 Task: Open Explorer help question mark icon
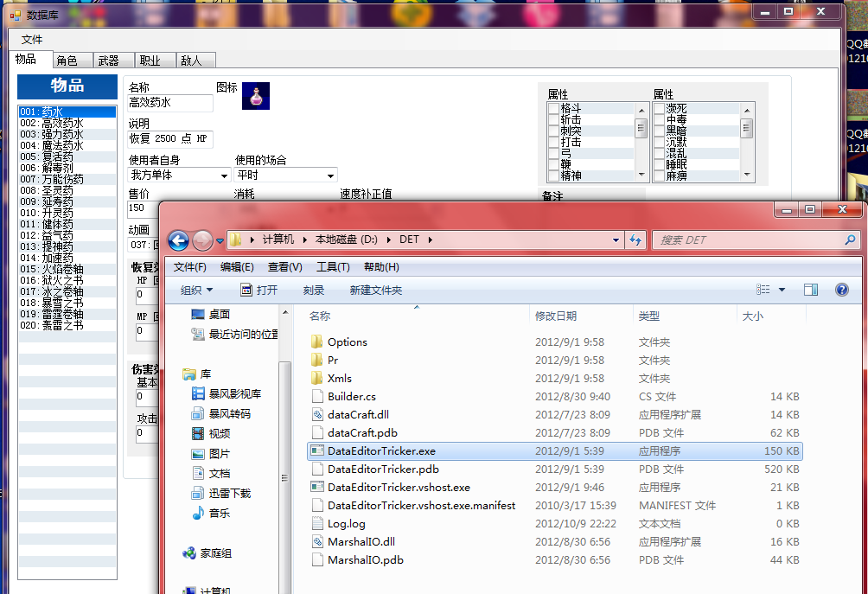(842, 290)
